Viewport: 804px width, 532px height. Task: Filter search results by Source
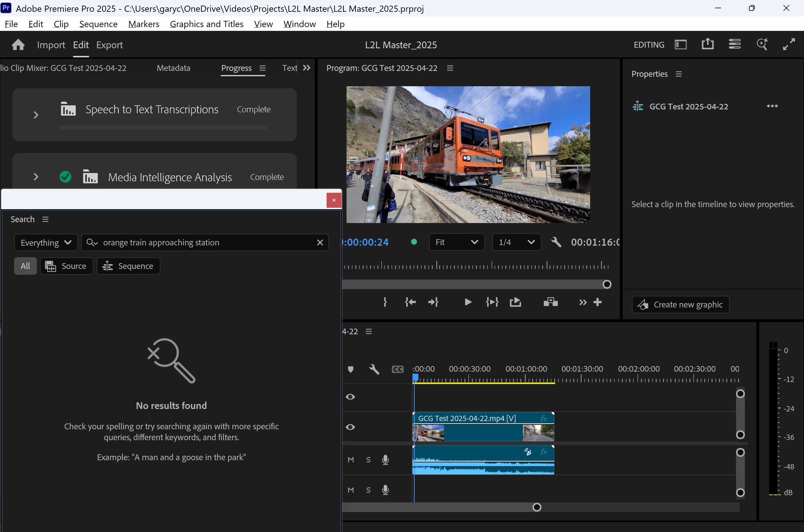[66, 266]
